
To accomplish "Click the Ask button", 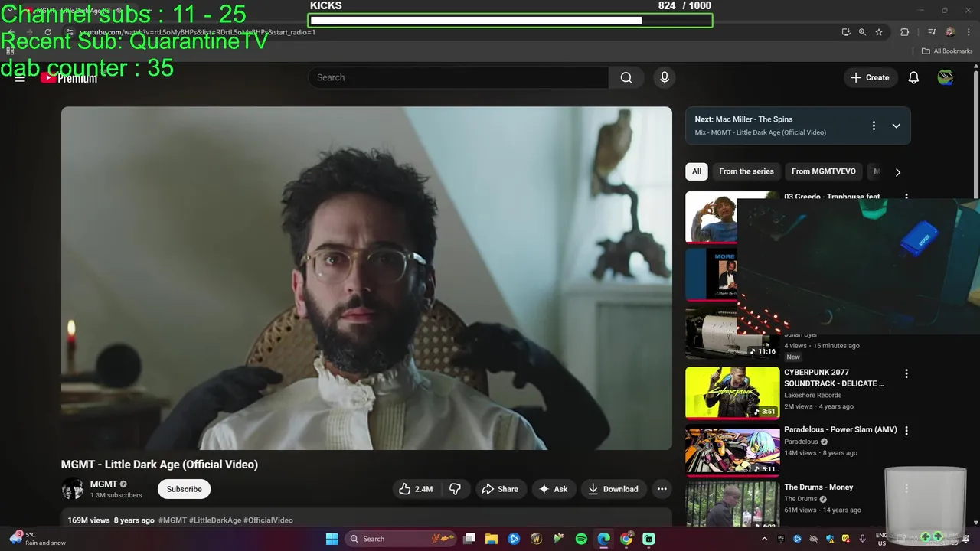I will click(554, 489).
